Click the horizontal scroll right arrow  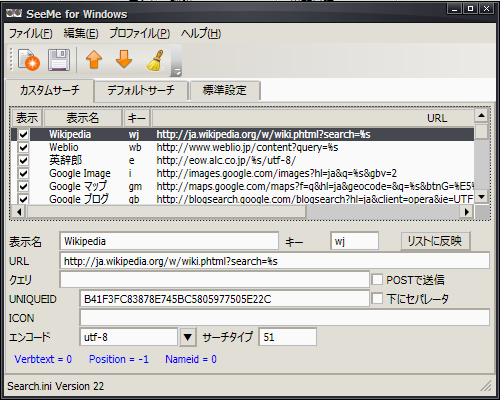467,211
